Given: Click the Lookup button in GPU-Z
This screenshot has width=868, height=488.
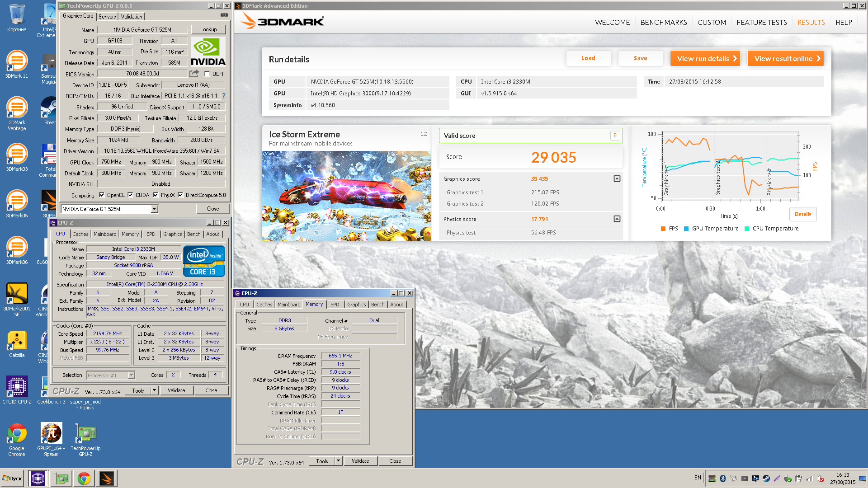Looking at the screenshot, I should tap(208, 29).
